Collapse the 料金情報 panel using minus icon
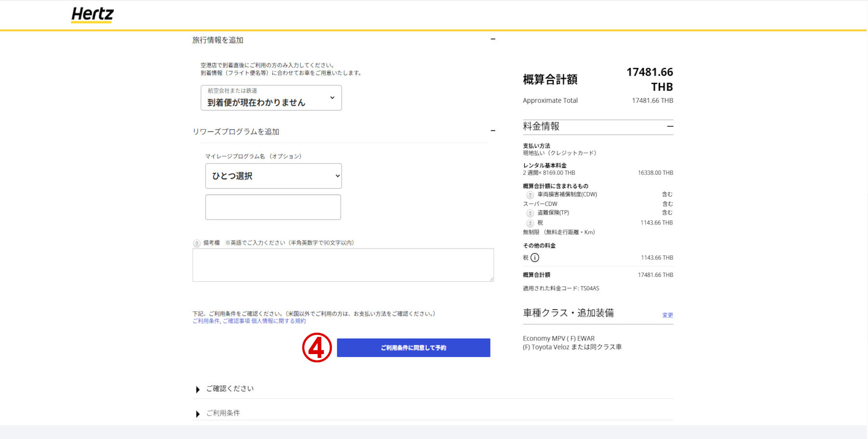Image resolution: width=868 pixels, height=439 pixels. point(670,127)
